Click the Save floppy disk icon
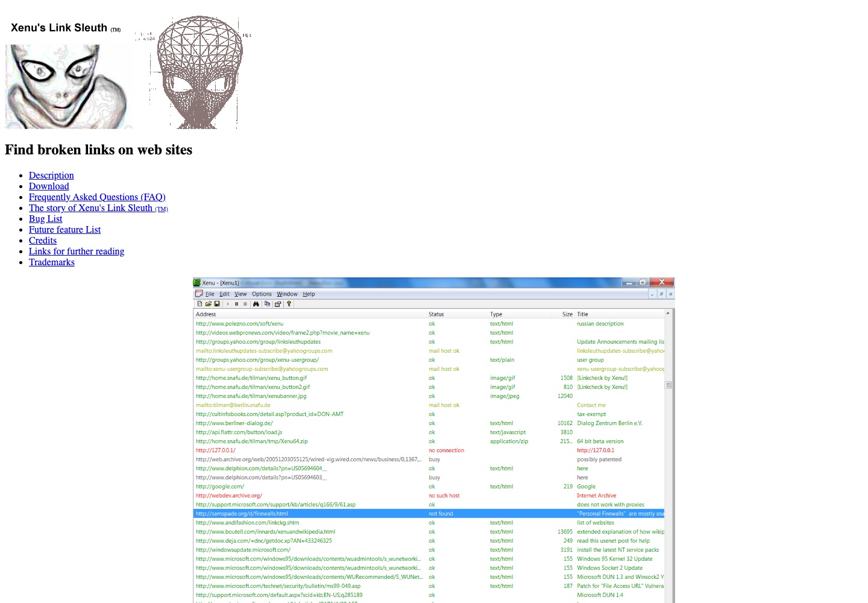The image size is (868, 603). [x=217, y=304]
